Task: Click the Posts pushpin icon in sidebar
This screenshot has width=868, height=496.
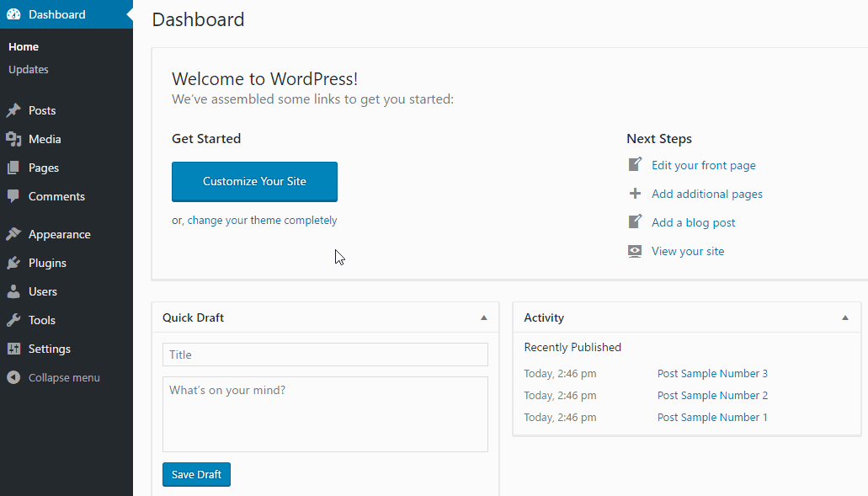Action: point(13,110)
